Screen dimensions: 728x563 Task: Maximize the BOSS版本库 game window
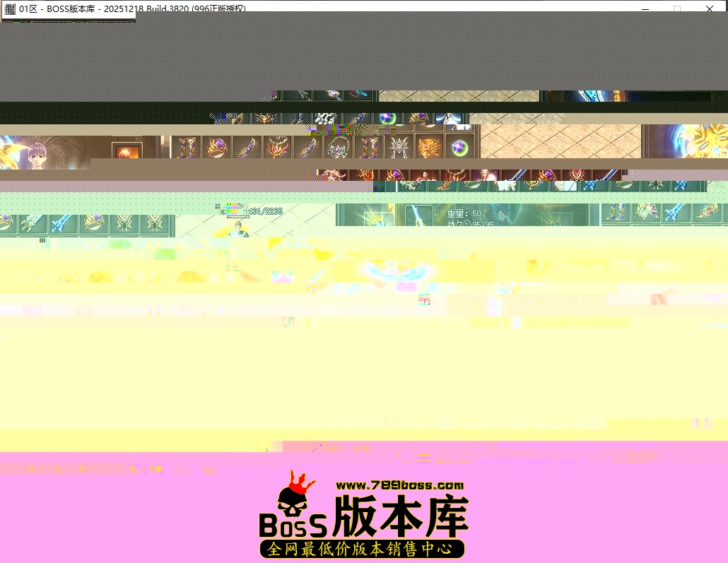[677, 8]
